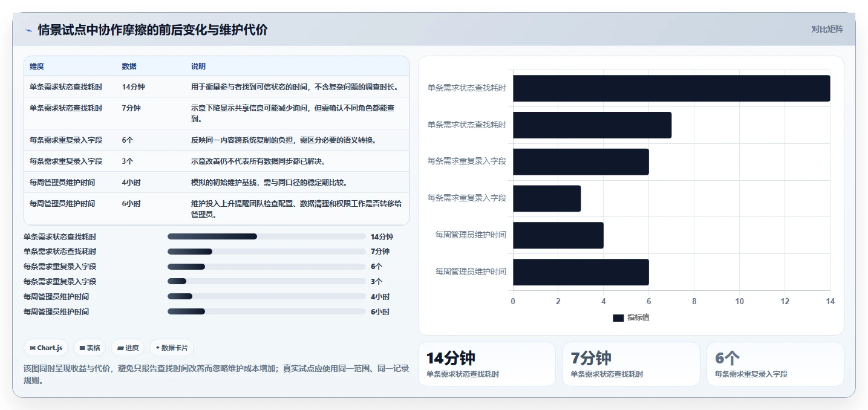Click the progress bar showing 4小时
868x410 pixels.
(267, 297)
